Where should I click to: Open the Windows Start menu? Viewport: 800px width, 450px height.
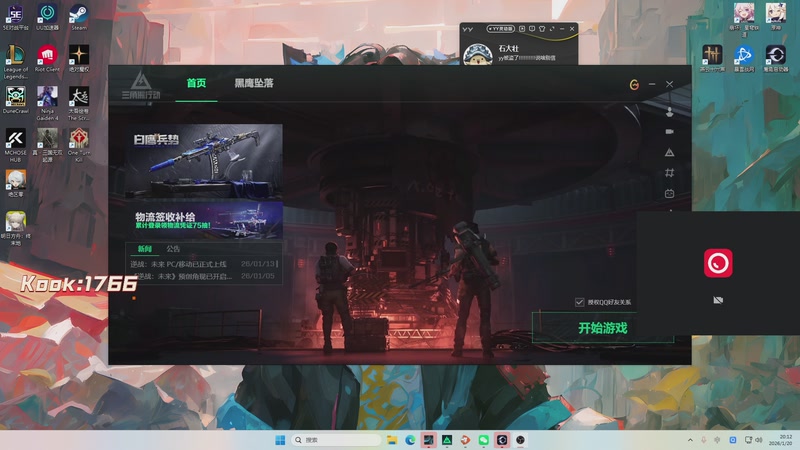280,440
